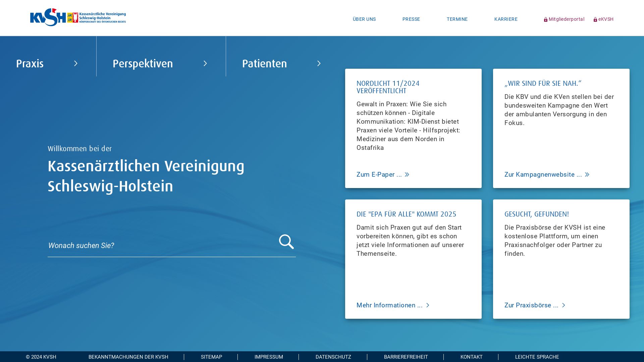Follow the Zur Kampagnenwebsite link
644x362 pixels.
pos(547,175)
